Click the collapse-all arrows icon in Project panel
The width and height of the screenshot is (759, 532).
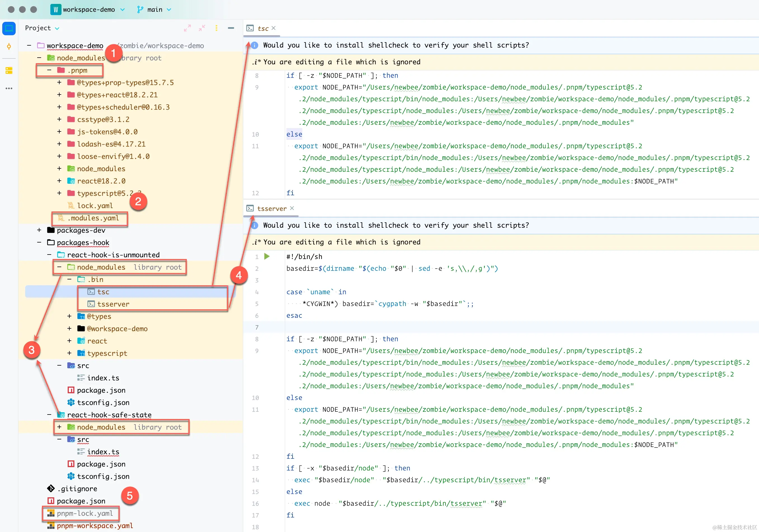[202, 28]
